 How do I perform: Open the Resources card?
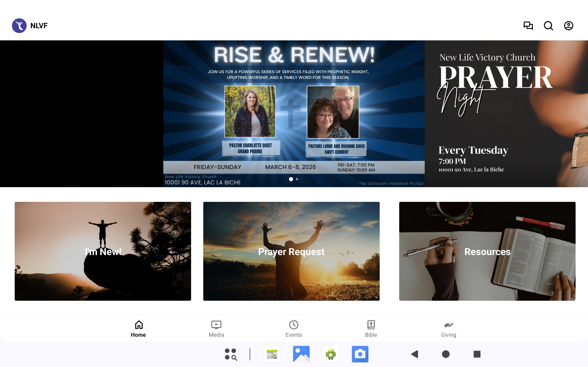pyautogui.click(x=487, y=251)
